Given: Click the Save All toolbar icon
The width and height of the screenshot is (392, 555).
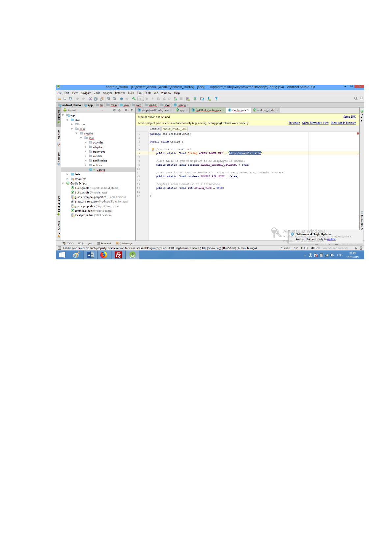Looking at the screenshot, I should coord(65,99).
